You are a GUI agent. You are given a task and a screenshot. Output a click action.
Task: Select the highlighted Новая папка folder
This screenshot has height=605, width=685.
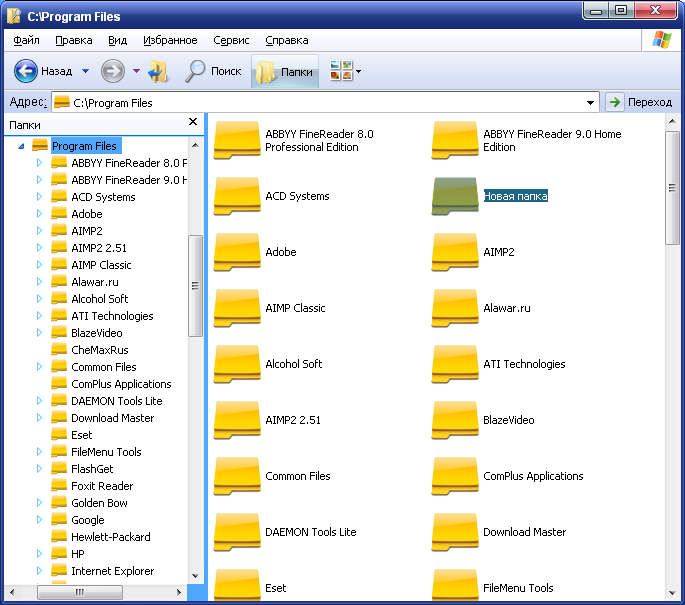455,196
